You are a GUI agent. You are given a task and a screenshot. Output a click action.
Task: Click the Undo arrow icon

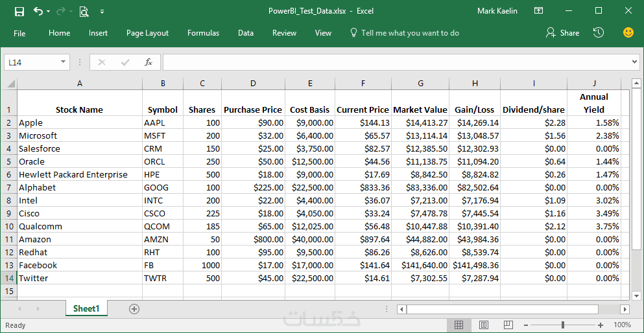coord(38,11)
